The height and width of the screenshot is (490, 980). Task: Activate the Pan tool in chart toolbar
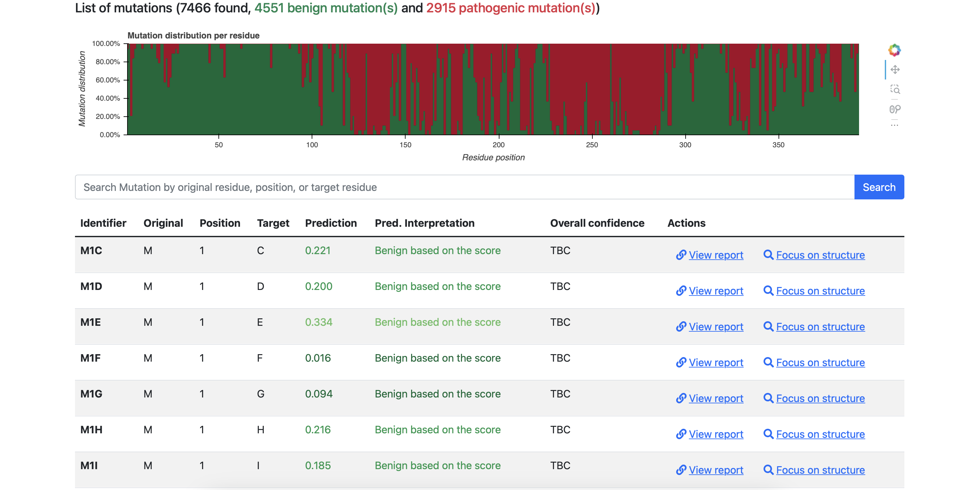click(895, 70)
